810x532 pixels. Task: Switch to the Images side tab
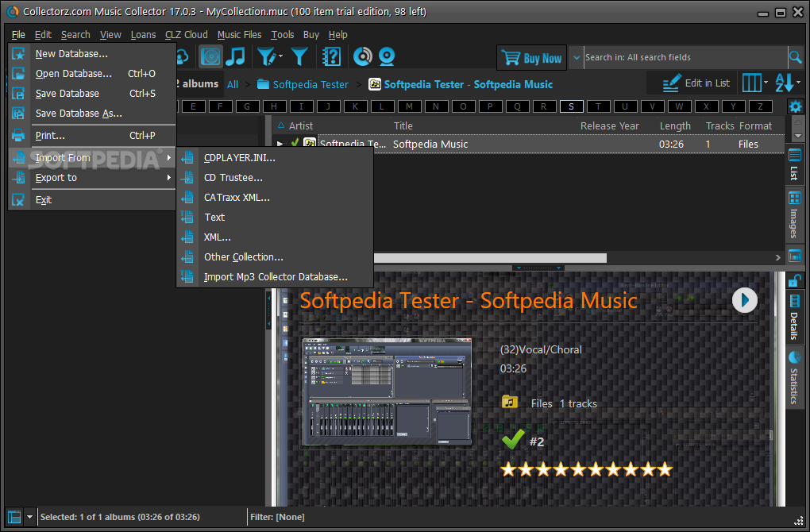coord(794,215)
